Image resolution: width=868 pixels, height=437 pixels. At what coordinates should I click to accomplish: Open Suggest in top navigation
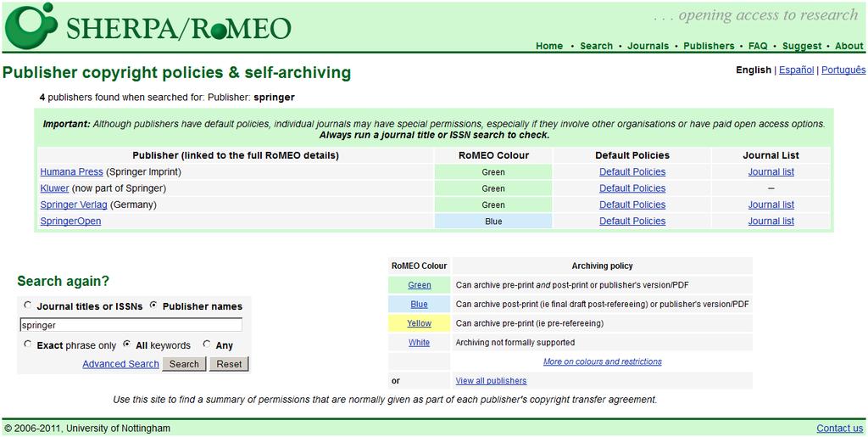802,46
